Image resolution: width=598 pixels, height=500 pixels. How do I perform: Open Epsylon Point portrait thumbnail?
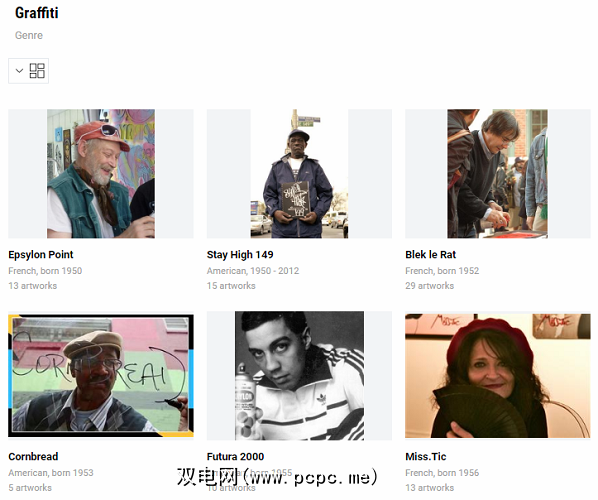point(101,174)
